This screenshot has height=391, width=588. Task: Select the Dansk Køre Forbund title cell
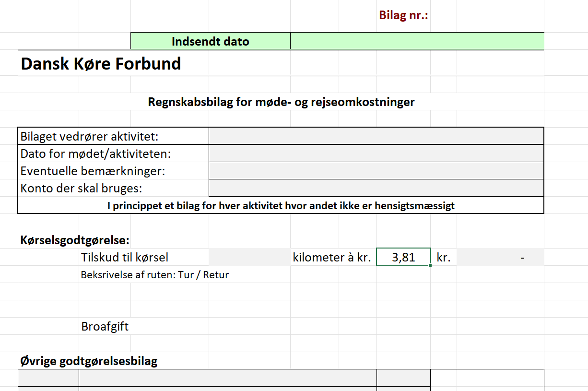click(101, 64)
